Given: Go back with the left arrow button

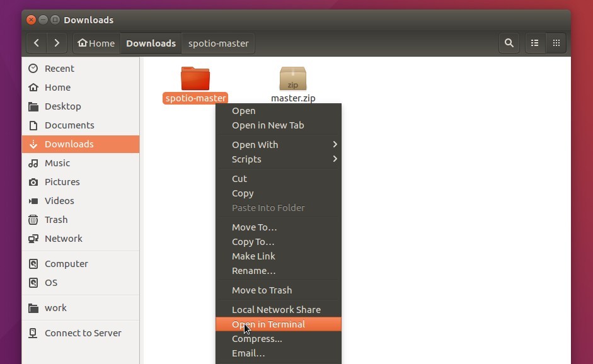Looking at the screenshot, I should click(37, 43).
